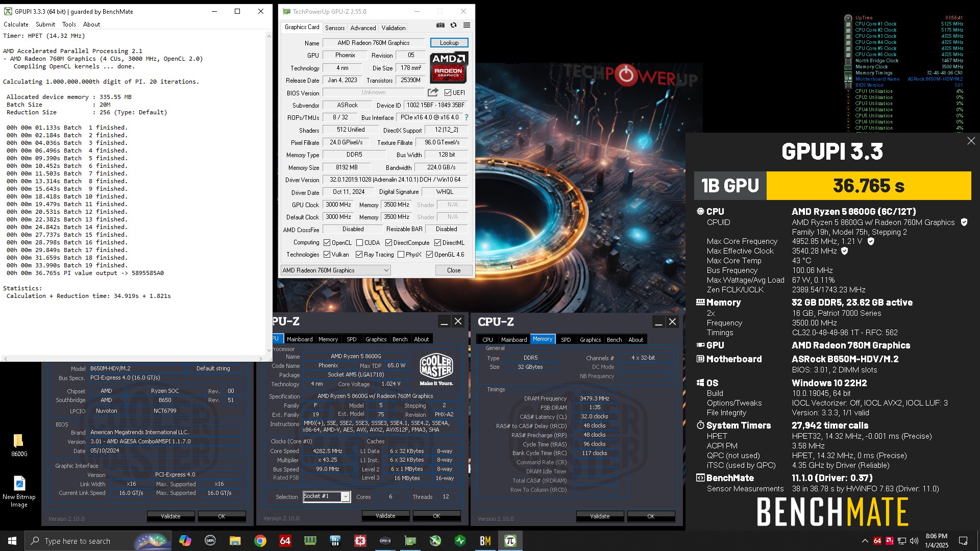This screenshot has width=980, height=551.
Task: Toggle the Vulkan checkbox
Action: tap(327, 255)
